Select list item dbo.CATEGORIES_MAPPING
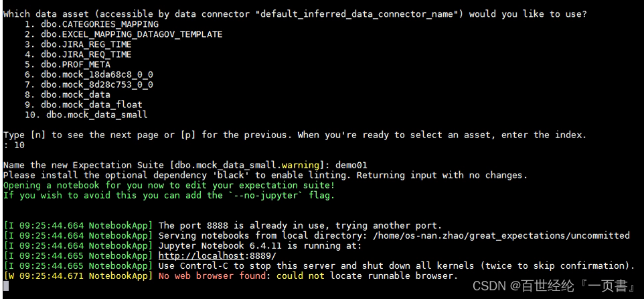The width and height of the screenshot is (644, 299). pos(100,24)
